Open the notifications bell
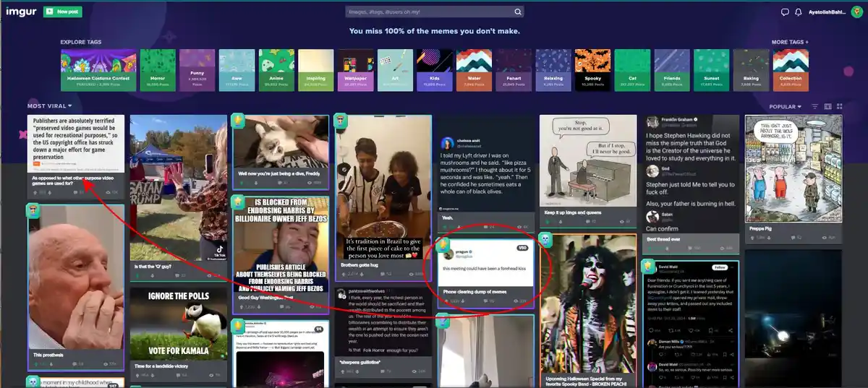 (x=799, y=12)
